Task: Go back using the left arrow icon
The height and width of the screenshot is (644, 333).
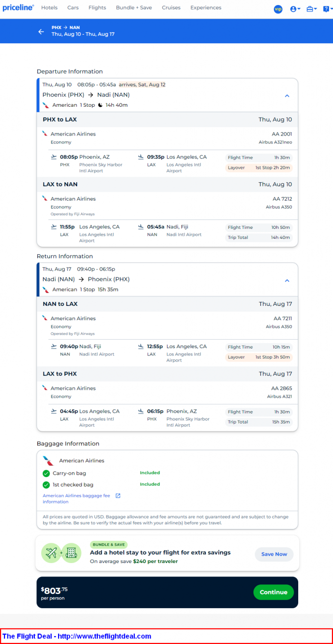Action: coord(41,31)
